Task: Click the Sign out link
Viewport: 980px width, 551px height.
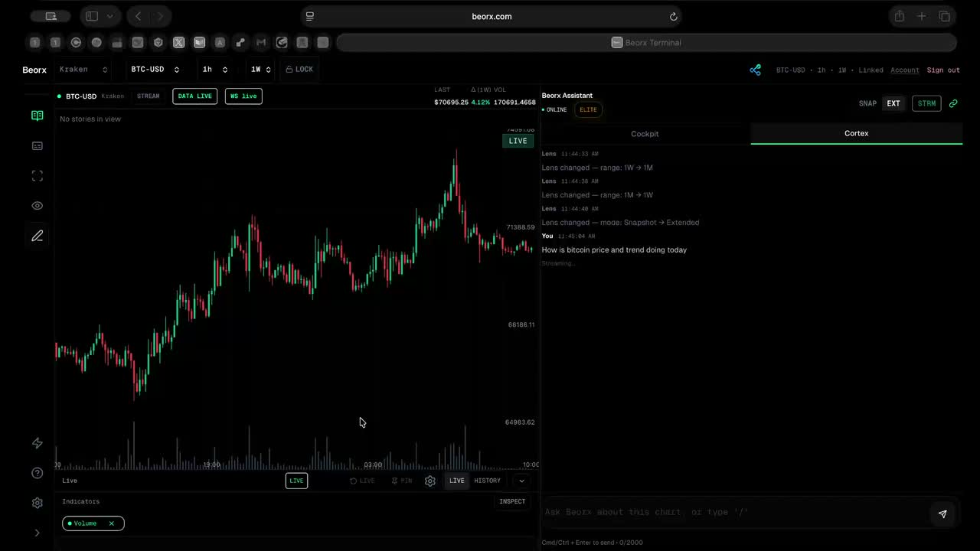Action: [943, 70]
